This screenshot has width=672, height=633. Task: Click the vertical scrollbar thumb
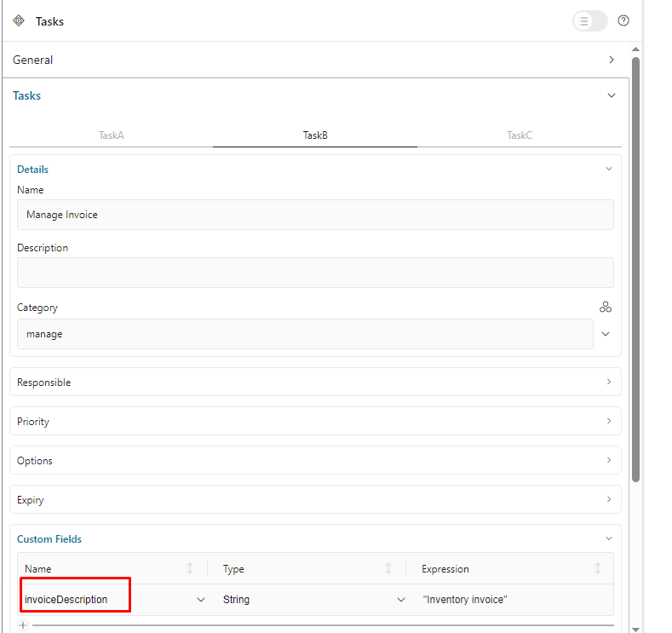635,264
